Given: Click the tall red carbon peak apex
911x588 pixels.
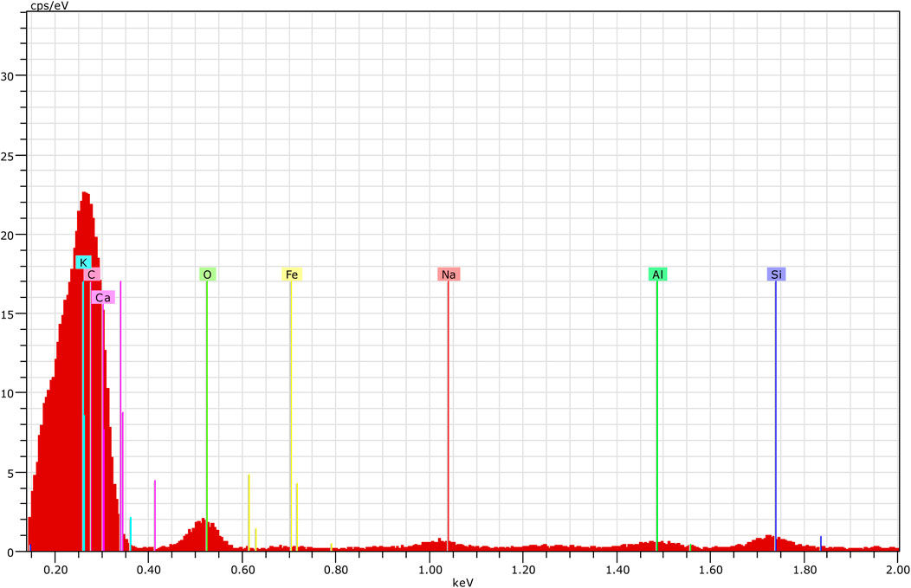Looking at the screenshot, I should tap(86, 194).
